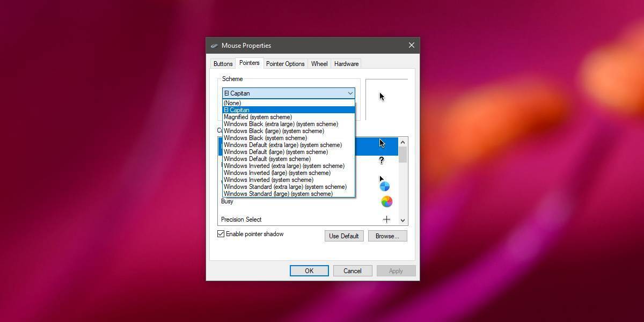
Task: Choose Windows Default (extra large) scheme
Action: pyautogui.click(x=289, y=145)
